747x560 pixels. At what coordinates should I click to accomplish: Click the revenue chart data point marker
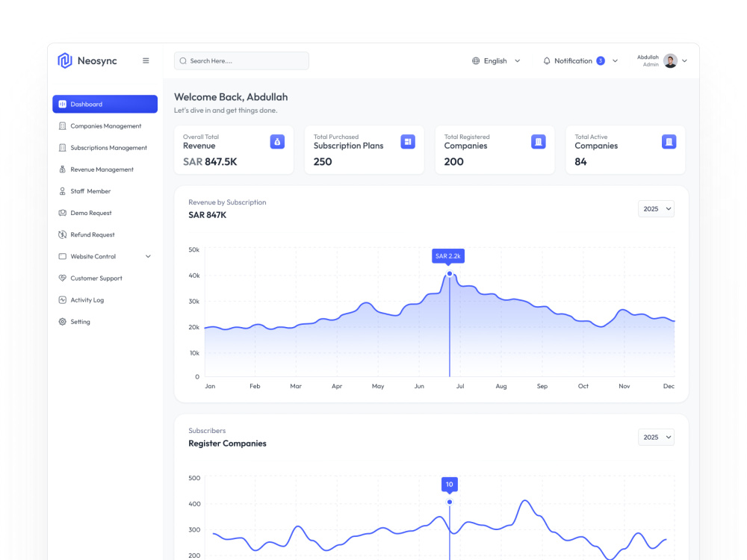(449, 274)
